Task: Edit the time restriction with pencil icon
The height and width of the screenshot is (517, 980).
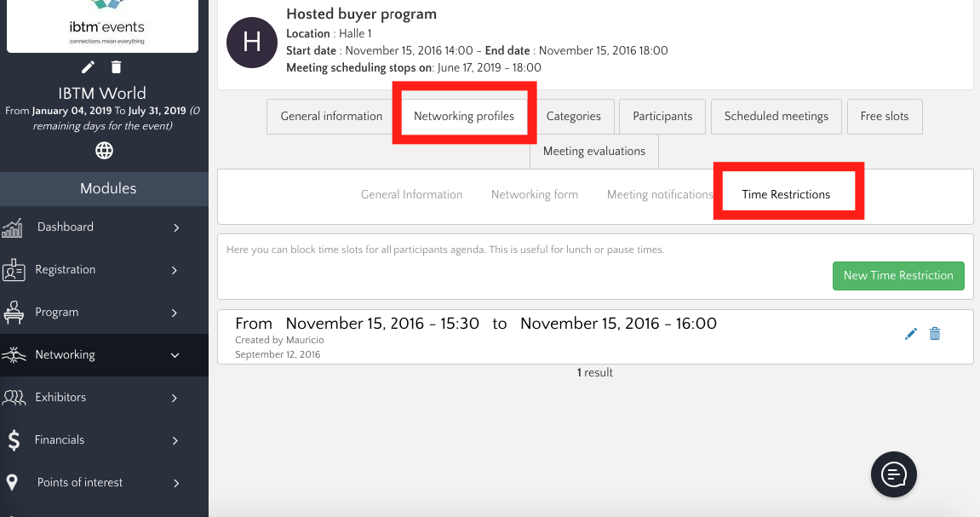Action: (910, 334)
